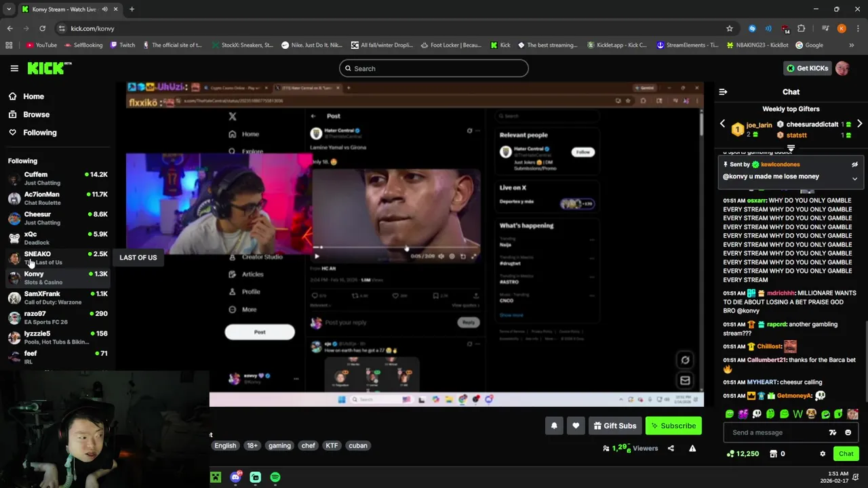The height and width of the screenshot is (488, 868).
Task: Open SamXFrank's channel from following list
Action: click(58, 298)
